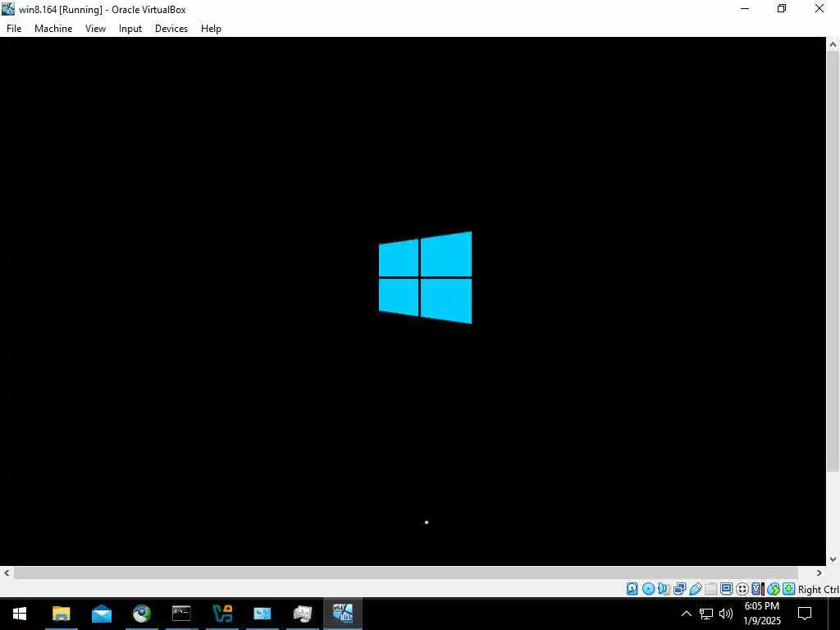840x630 pixels.
Task: Click the mouse integration indicator
Action: tap(773, 589)
